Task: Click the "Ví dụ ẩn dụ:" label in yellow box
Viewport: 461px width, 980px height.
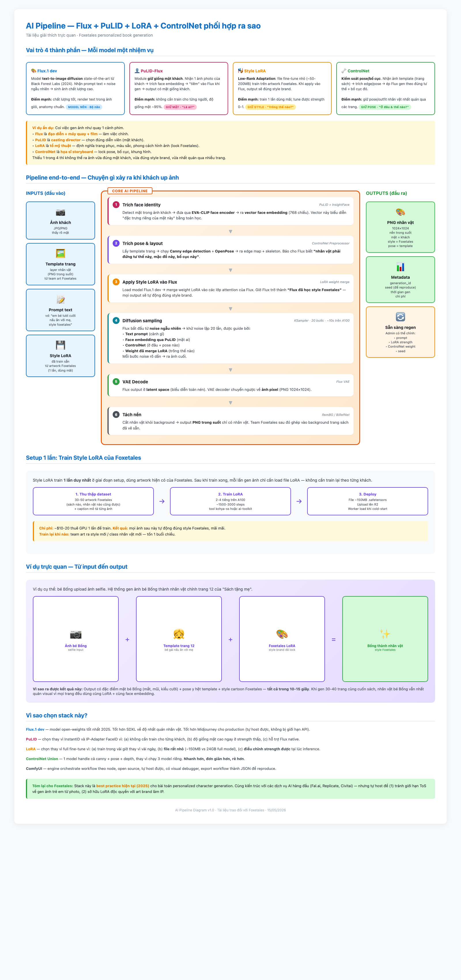Action: tap(43, 128)
